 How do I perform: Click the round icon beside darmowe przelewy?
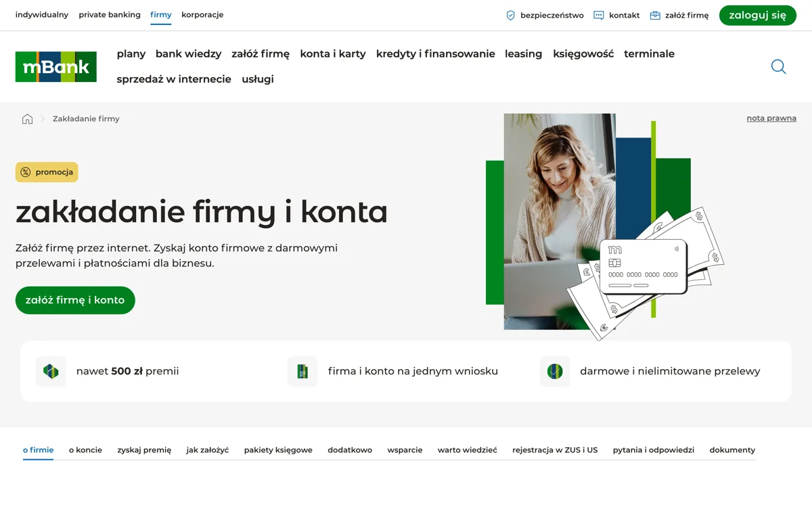tap(555, 371)
